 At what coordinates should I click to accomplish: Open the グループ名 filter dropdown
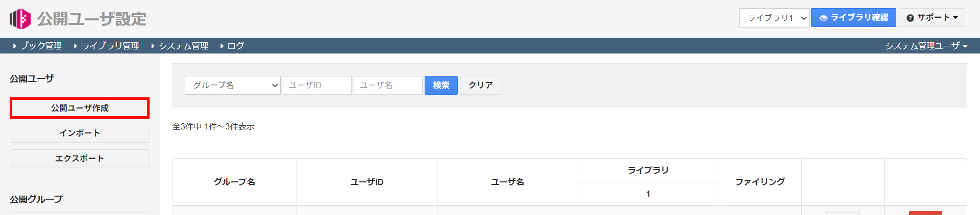(232, 85)
